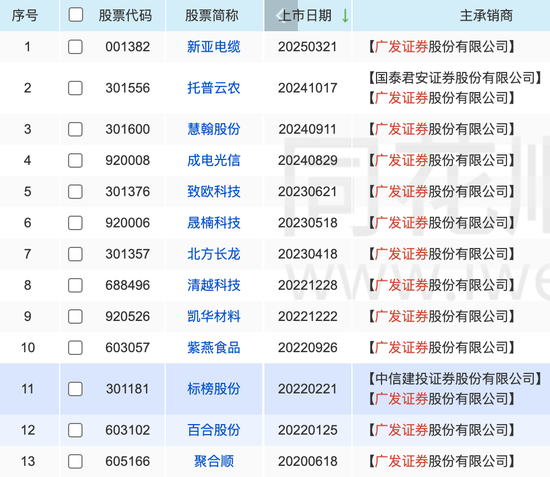This screenshot has width=550, height=477.
Task: Check the box for stock 603102
Action: tap(75, 430)
